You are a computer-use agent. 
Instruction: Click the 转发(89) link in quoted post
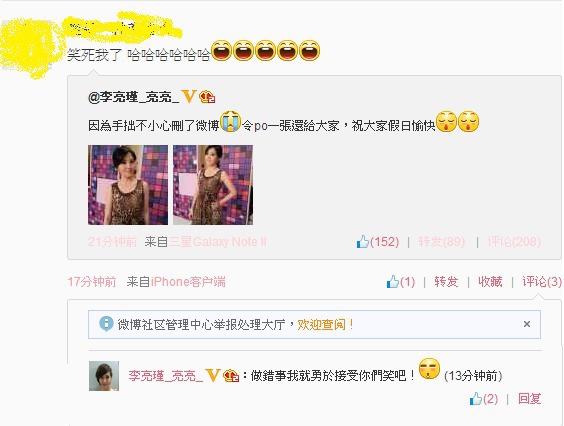(441, 241)
